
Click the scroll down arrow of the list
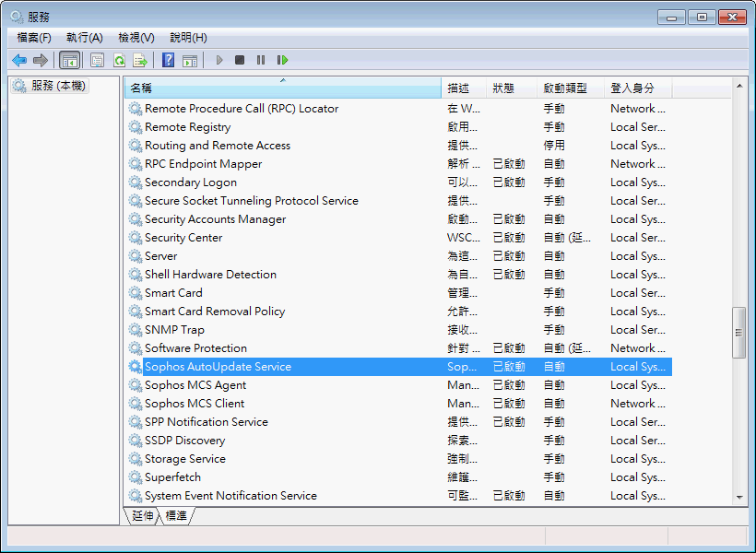(x=739, y=498)
